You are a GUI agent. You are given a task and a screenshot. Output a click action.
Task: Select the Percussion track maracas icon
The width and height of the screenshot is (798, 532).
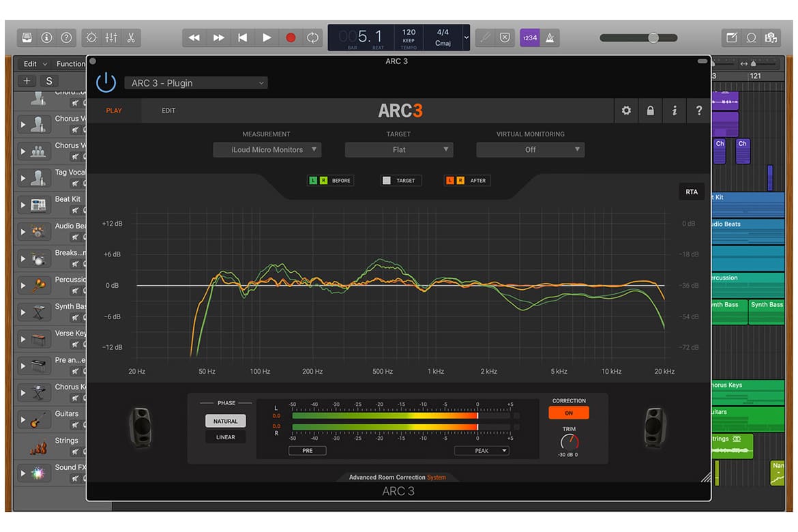point(38,286)
